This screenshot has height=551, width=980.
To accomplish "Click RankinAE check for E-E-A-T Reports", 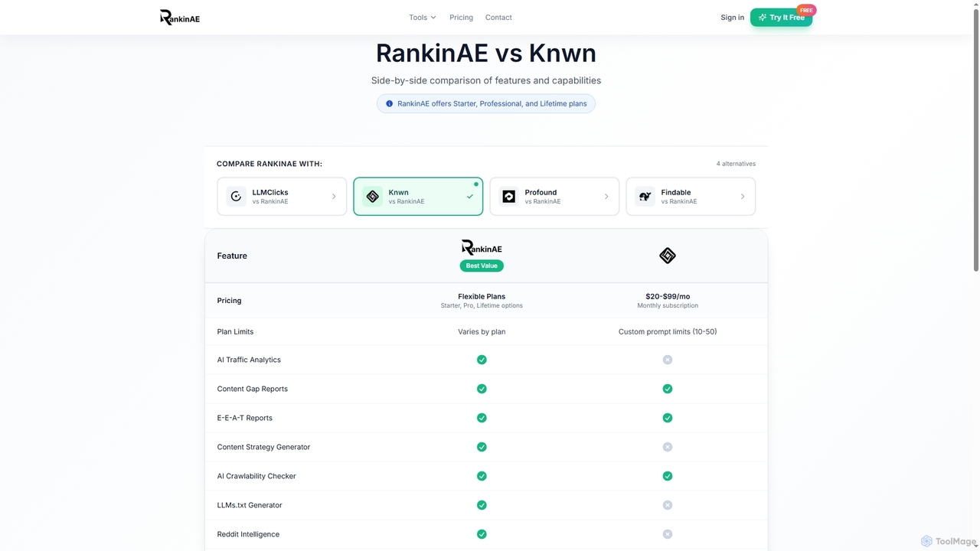I will [x=482, y=418].
